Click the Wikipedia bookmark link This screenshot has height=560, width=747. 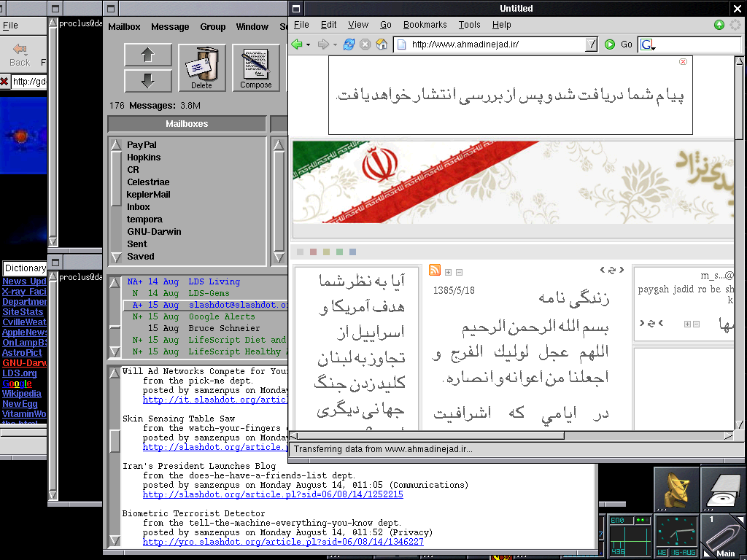coord(21,394)
